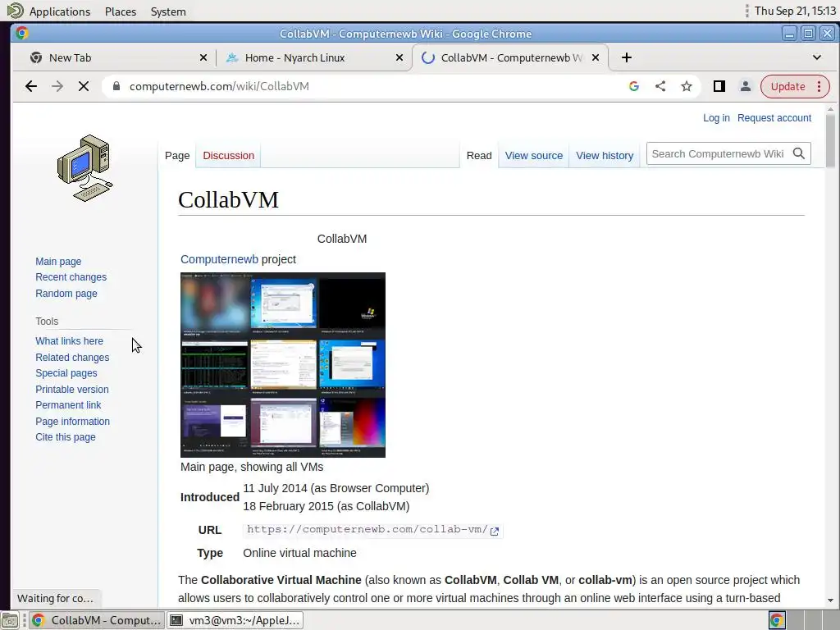Screen dimensions: 840x630
Task: Open Printable version link
Action: 72,390
